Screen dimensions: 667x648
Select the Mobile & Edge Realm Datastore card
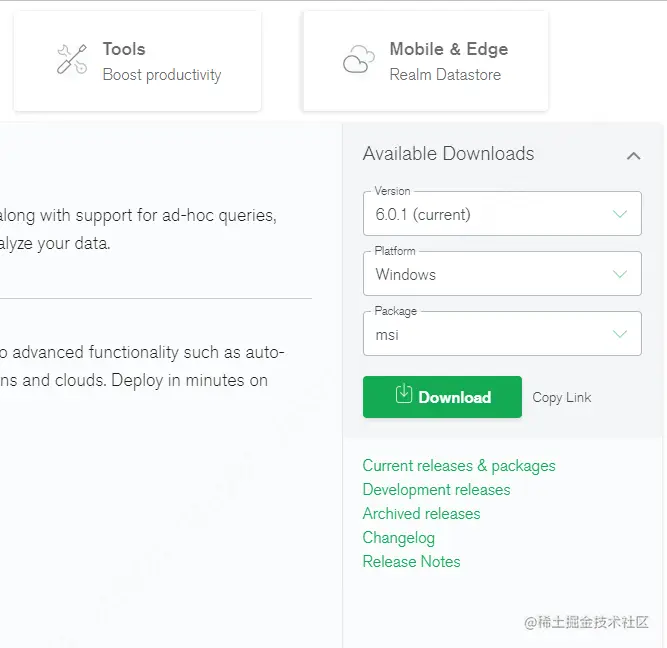425,61
